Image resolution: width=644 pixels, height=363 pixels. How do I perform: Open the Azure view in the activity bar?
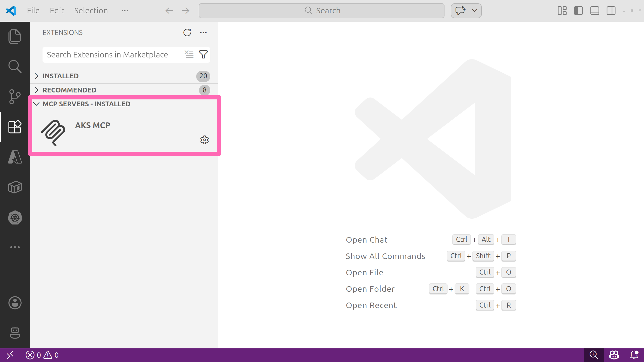click(x=15, y=157)
